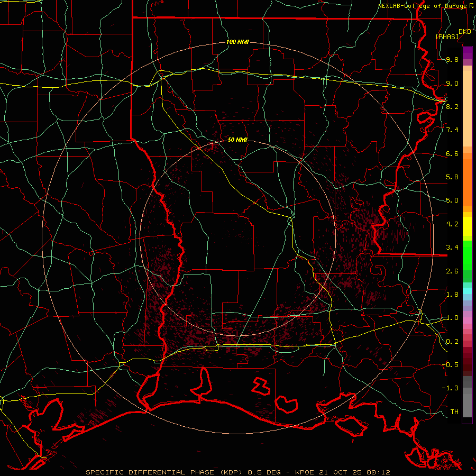Pick the cyan segment of the color scale
Image resolution: width=476 pixels, height=476 pixels.
coord(467,291)
